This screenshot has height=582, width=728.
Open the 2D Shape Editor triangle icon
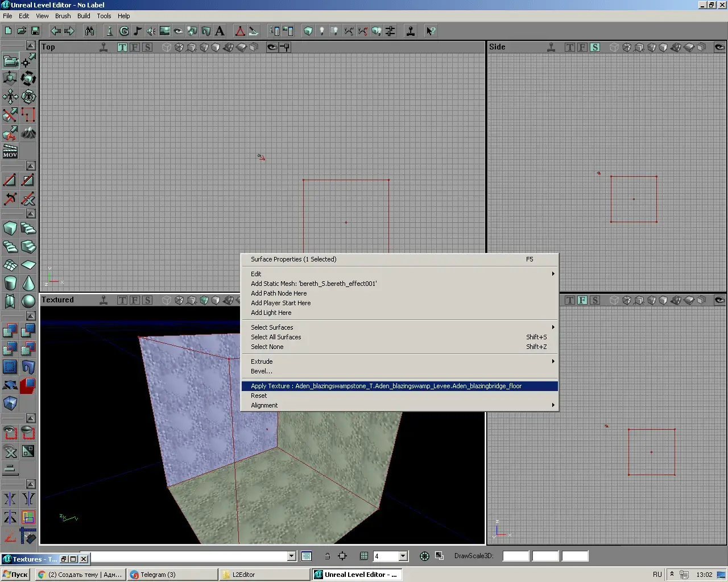pos(240,31)
